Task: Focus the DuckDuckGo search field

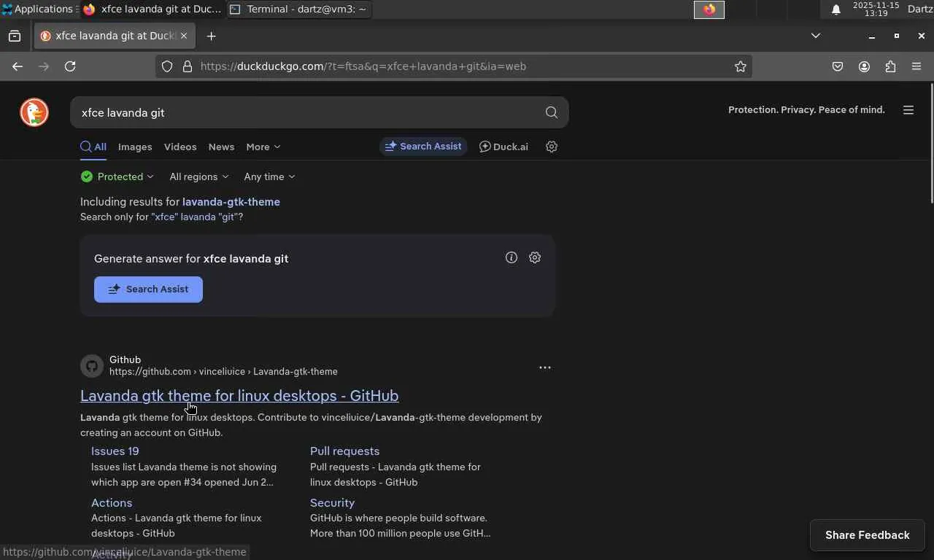Action: pos(306,112)
